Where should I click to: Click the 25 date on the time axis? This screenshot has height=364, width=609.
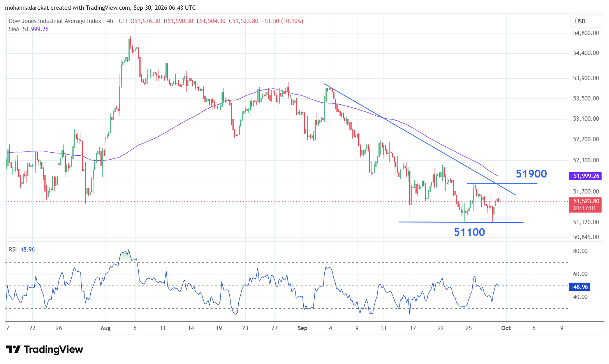click(x=469, y=328)
